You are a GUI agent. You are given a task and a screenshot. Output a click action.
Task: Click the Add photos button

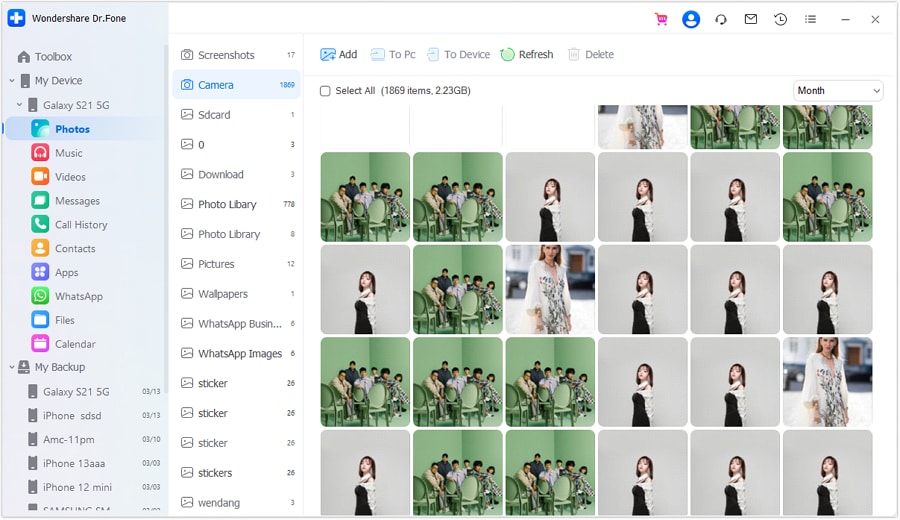[x=339, y=55]
